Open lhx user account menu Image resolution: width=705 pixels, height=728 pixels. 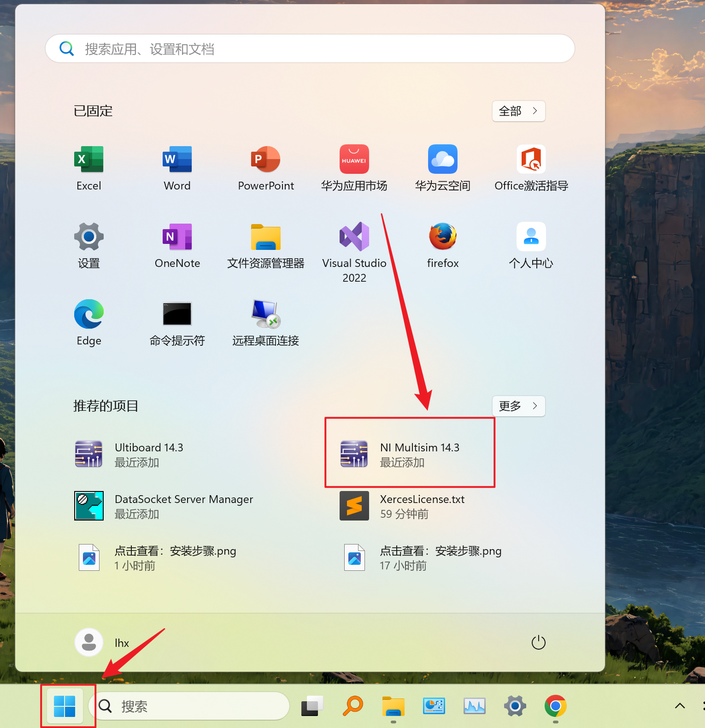[x=103, y=642]
